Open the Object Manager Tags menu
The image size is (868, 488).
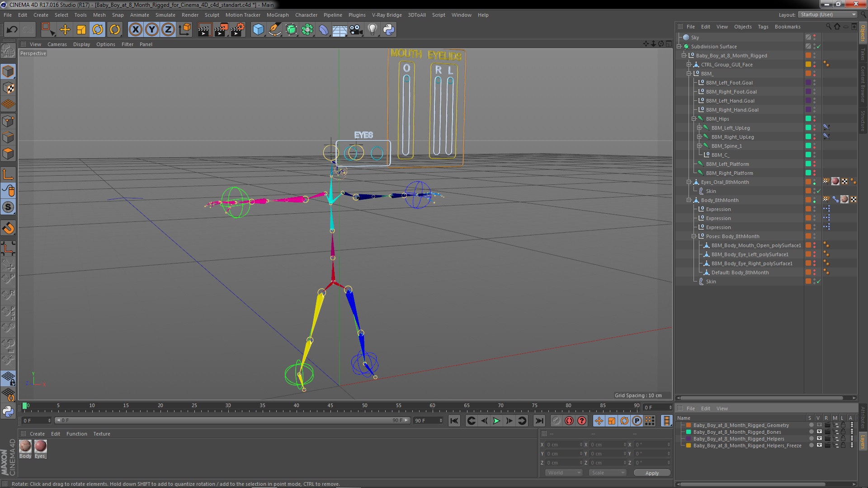point(763,27)
